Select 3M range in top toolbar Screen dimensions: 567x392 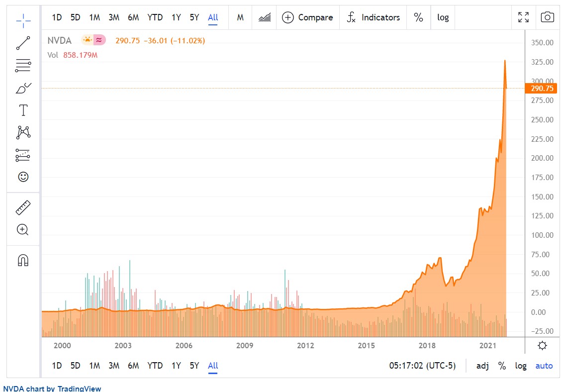click(114, 17)
